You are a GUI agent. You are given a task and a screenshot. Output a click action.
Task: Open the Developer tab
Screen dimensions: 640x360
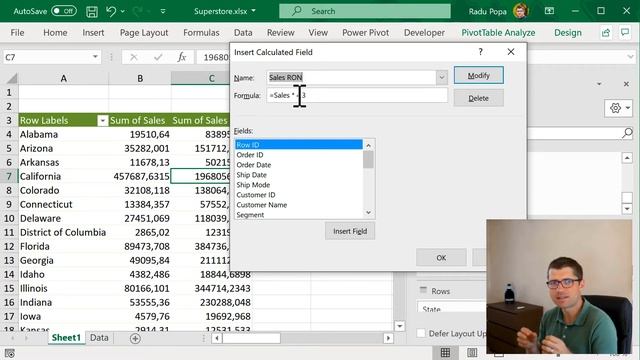pos(424,33)
